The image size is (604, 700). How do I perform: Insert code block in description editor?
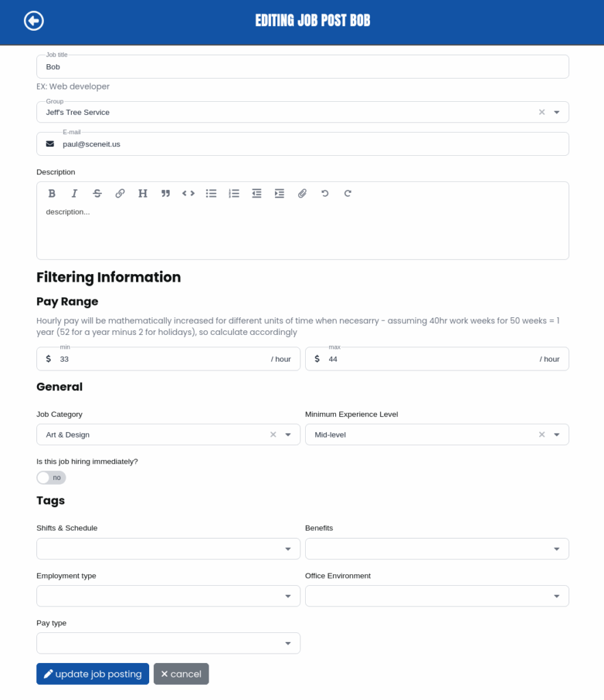tap(188, 193)
